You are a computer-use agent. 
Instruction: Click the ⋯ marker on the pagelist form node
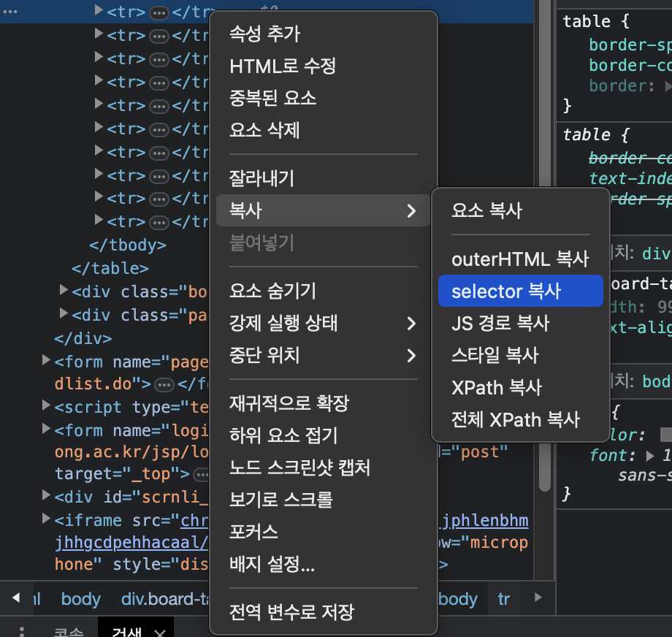(x=164, y=384)
